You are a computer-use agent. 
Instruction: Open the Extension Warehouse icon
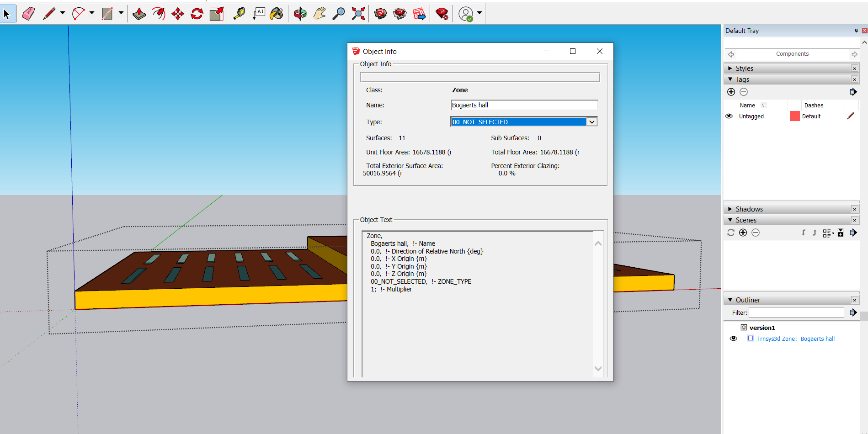(400, 14)
